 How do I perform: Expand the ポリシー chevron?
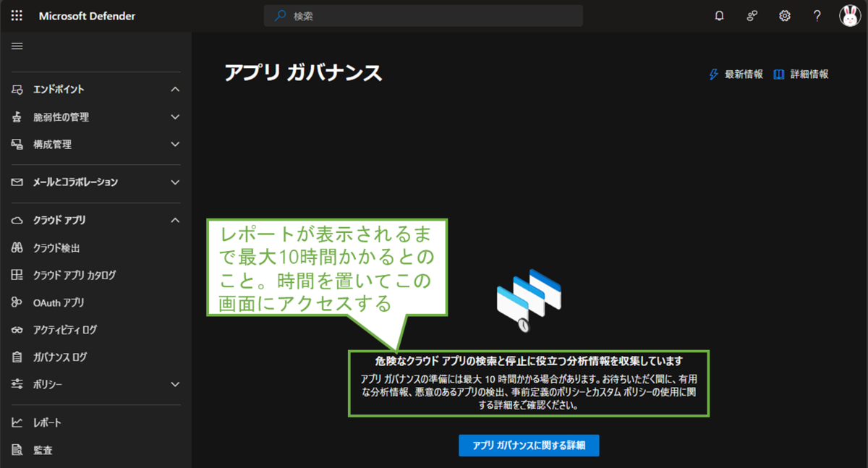175,385
